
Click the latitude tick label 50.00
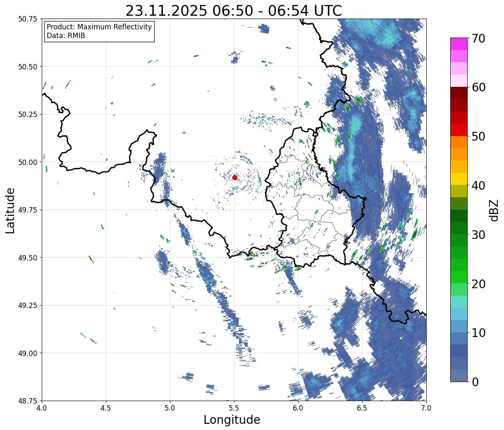(x=27, y=162)
